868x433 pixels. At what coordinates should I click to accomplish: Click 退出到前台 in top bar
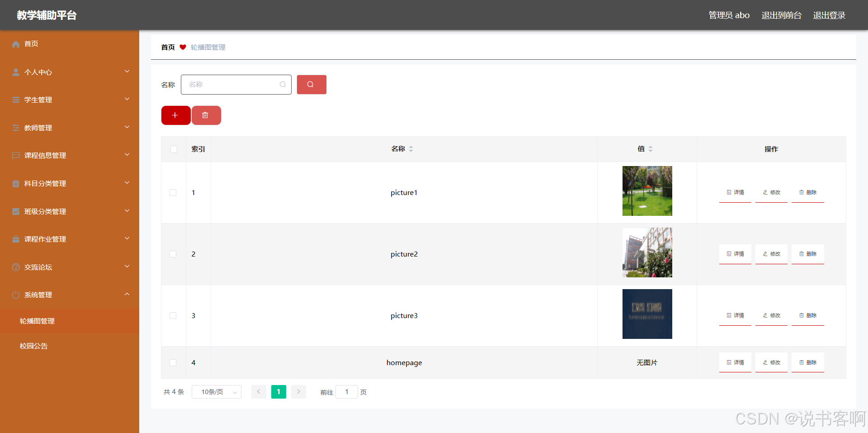click(781, 15)
